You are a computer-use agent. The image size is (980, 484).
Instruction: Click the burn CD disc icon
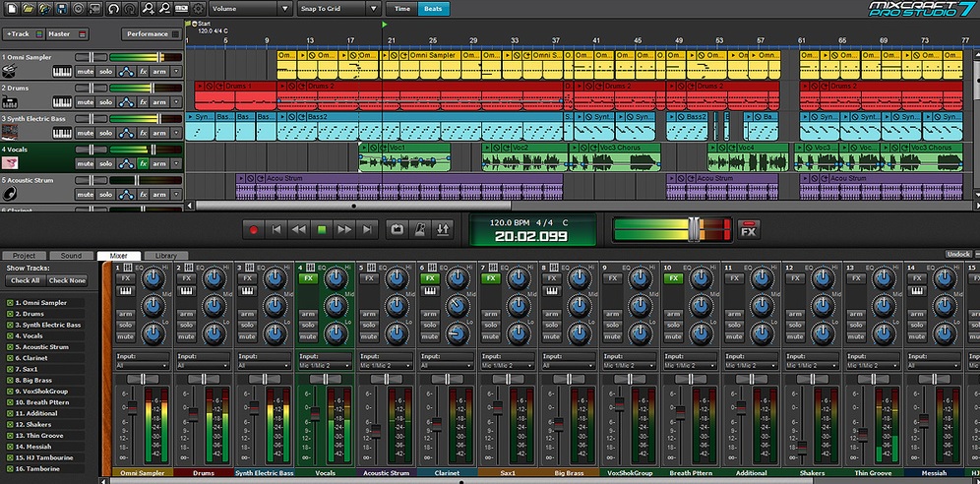tap(78, 9)
